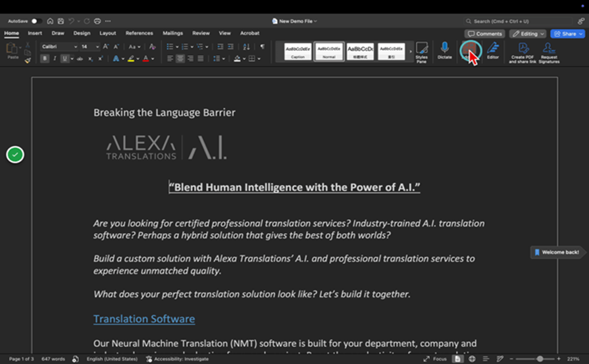Expand the styles gallery arrow
Viewport: 589px width, 364px height.
pyautogui.click(x=410, y=51)
